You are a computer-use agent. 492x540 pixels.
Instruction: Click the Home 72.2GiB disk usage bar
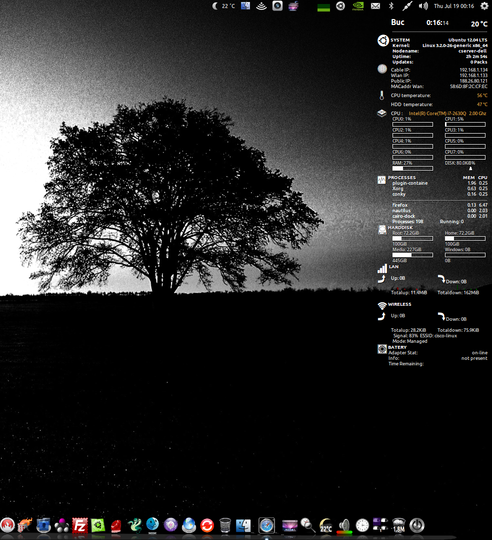[x=465, y=238]
